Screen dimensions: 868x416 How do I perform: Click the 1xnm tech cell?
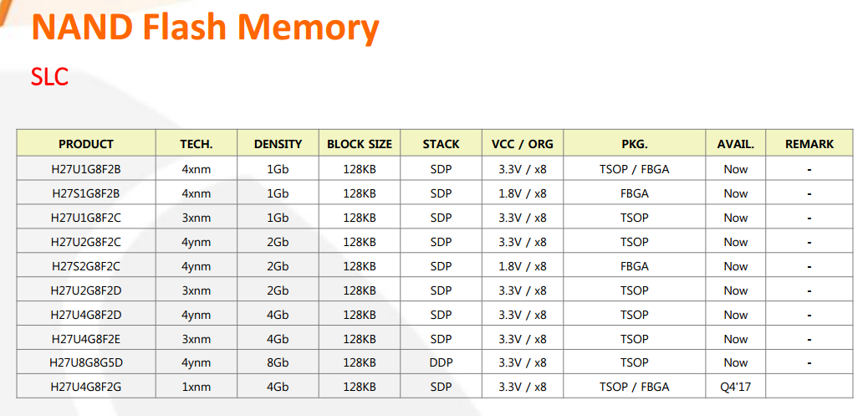[197, 387]
